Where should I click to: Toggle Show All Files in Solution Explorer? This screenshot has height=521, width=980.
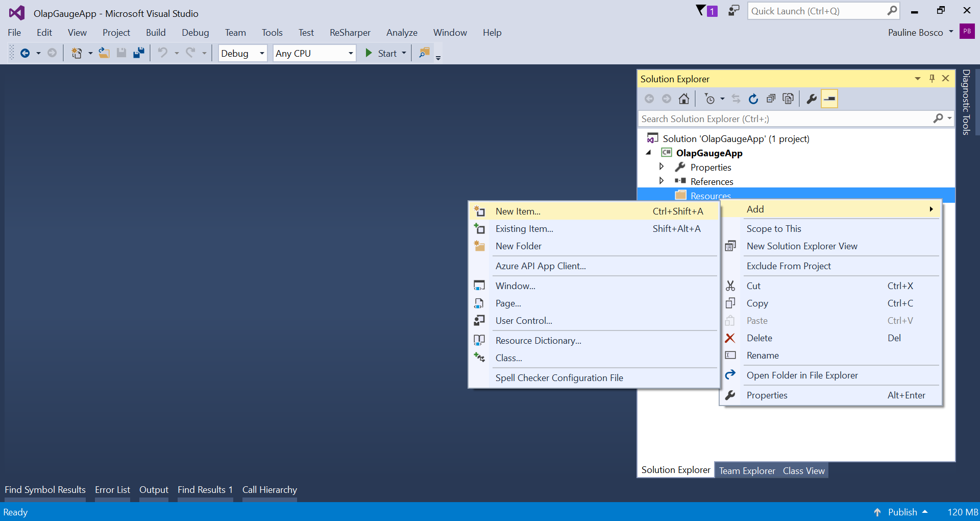click(x=788, y=99)
